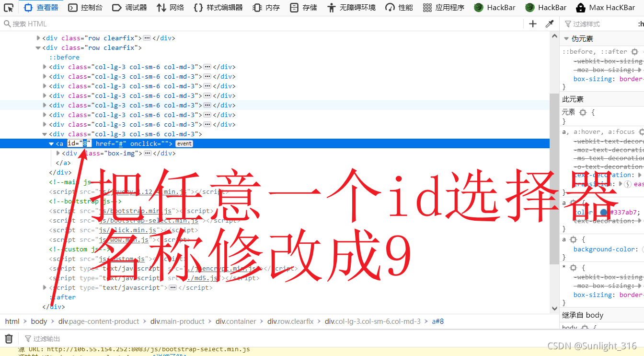Select the a#8 breadcrumb
The height and width of the screenshot is (356, 644).
click(438, 321)
